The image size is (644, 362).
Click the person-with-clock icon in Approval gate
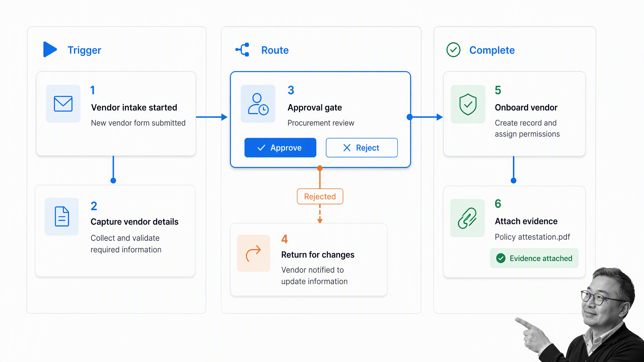tap(258, 104)
